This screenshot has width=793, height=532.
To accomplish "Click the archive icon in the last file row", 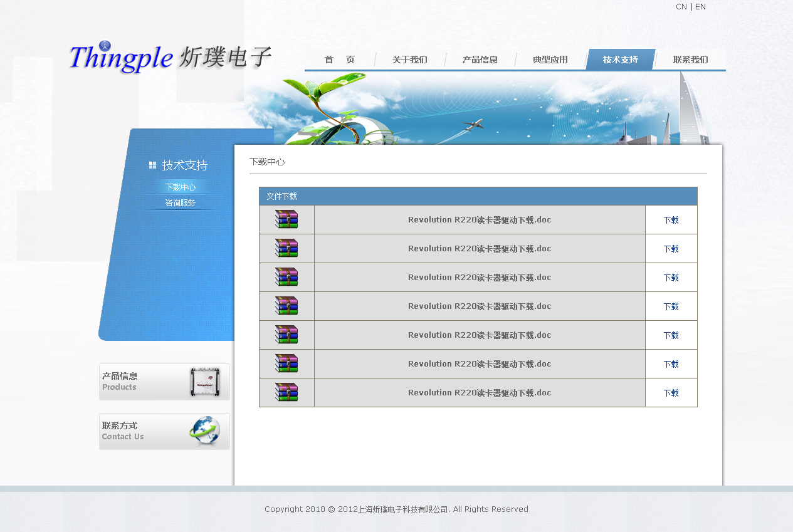I will [x=286, y=392].
